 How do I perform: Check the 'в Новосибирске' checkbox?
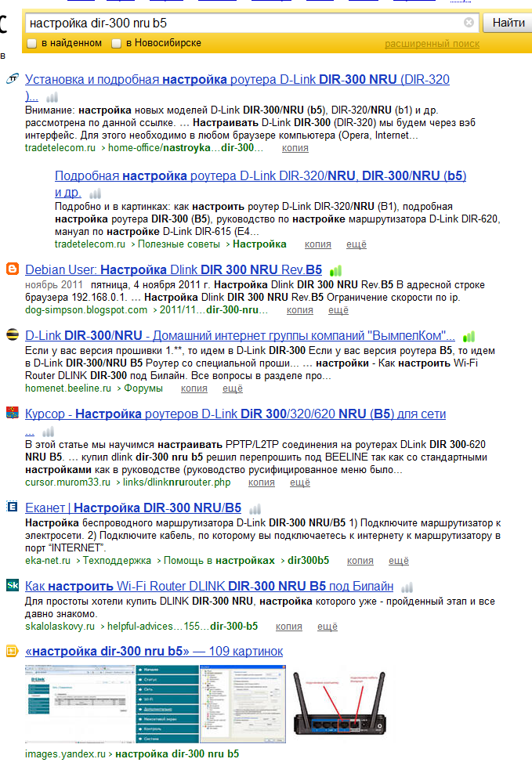tap(116, 44)
